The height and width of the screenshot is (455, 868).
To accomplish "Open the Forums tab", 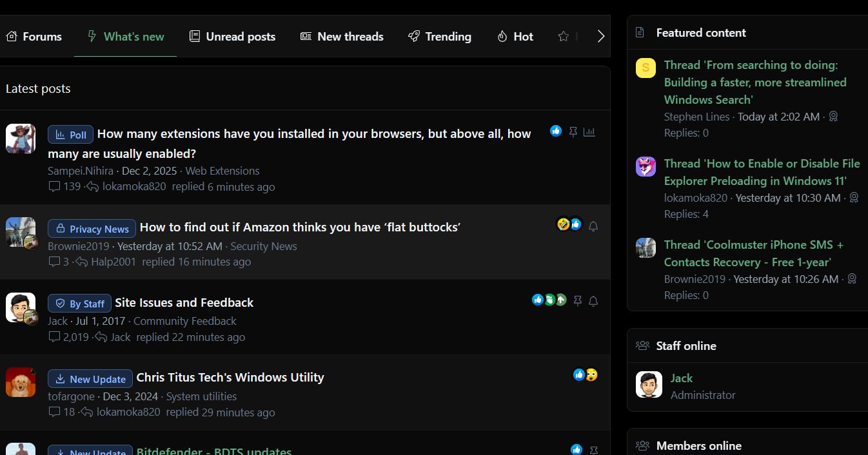I will [34, 37].
